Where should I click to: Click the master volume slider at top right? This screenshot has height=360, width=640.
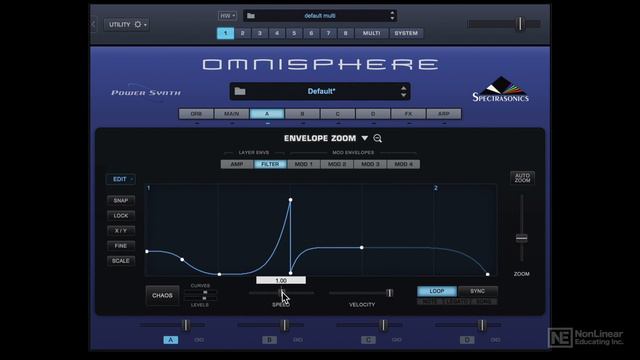coord(520,24)
